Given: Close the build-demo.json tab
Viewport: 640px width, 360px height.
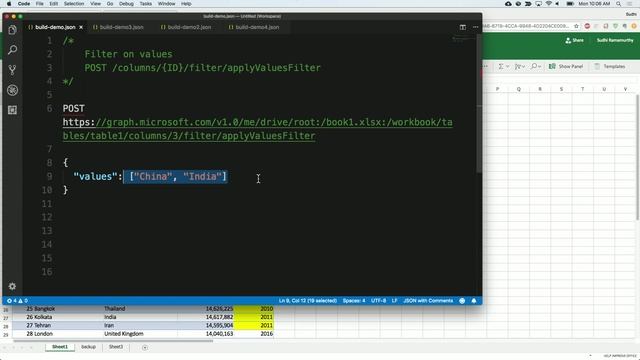Looking at the screenshot, I should (x=81, y=27).
